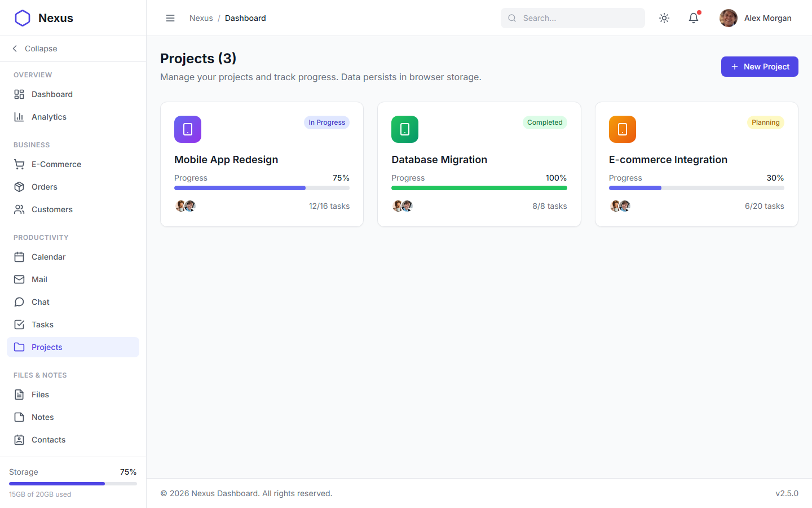Click the Storage usage bar
This screenshot has width=812, height=508.
tap(73, 484)
